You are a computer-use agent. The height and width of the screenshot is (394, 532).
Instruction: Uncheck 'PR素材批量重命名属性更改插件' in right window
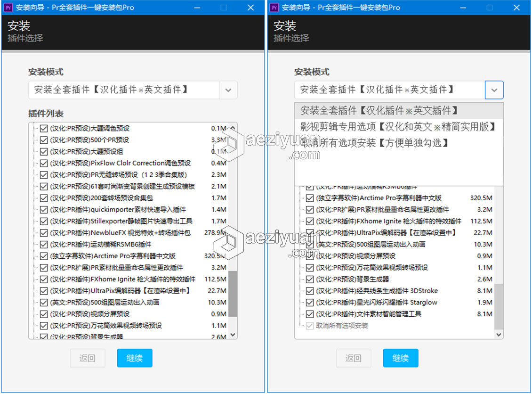pos(310,210)
